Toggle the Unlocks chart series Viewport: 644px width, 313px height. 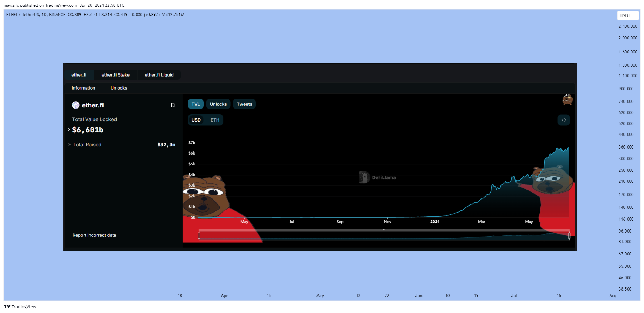pos(218,104)
